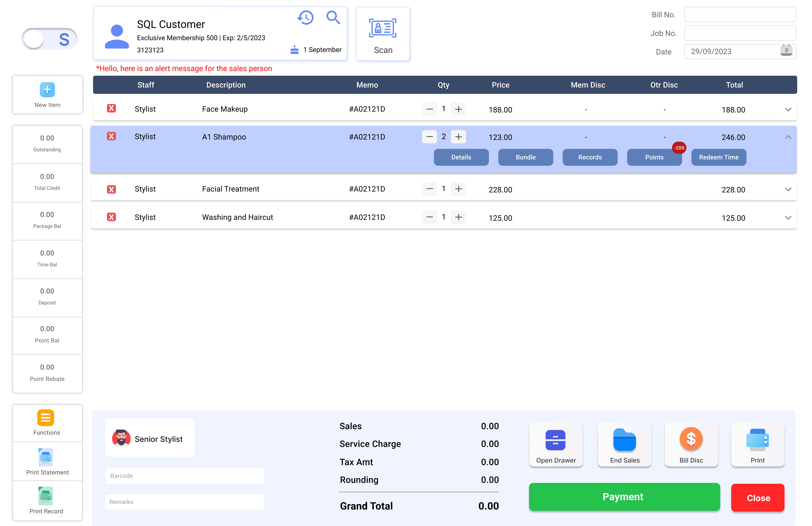Screen dimensions: 812x526
Task: Click the Scan ID card icon
Action: (x=383, y=28)
